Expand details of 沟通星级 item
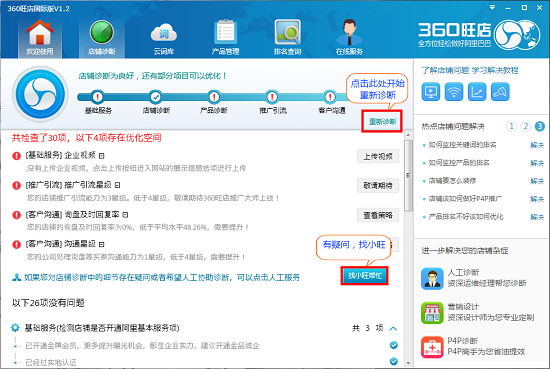 pos(101,244)
